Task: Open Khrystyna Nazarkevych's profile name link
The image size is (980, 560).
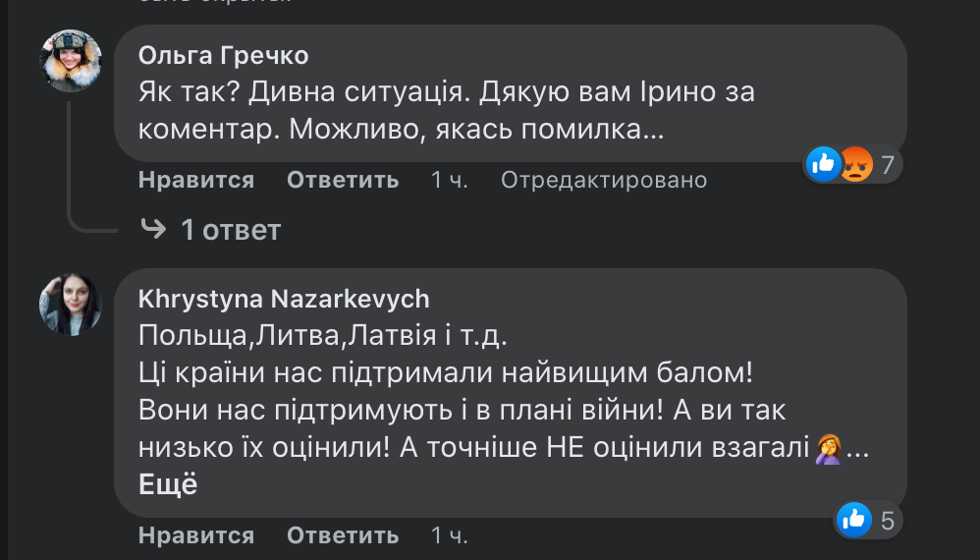Action: (x=284, y=298)
